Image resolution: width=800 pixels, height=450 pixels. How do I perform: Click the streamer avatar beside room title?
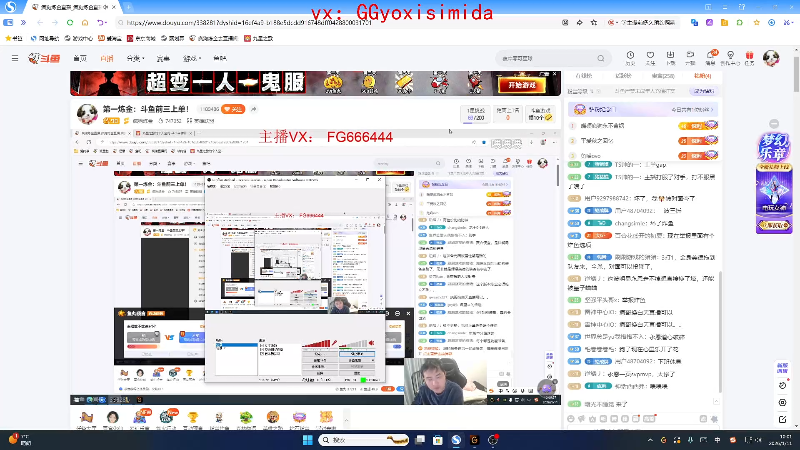pos(87,113)
